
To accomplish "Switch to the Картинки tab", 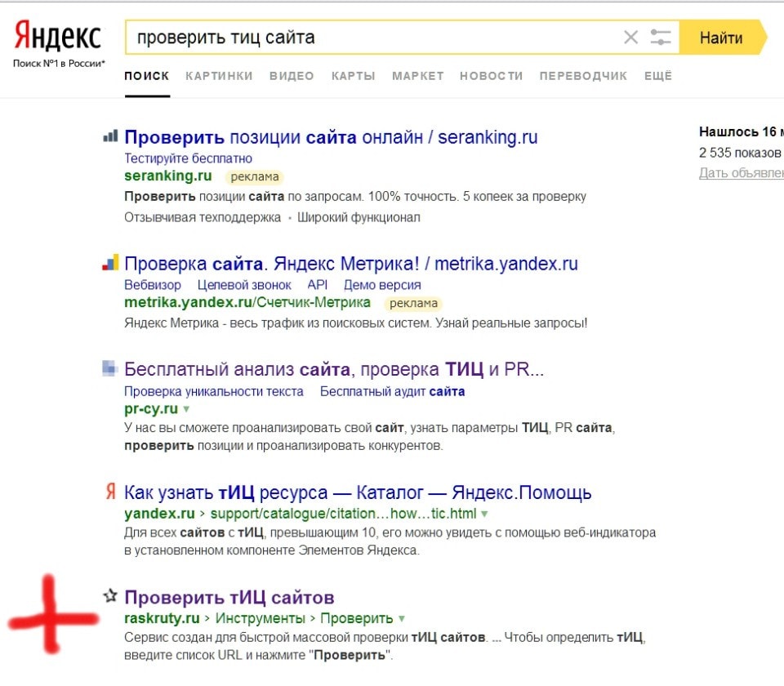I will pos(219,76).
